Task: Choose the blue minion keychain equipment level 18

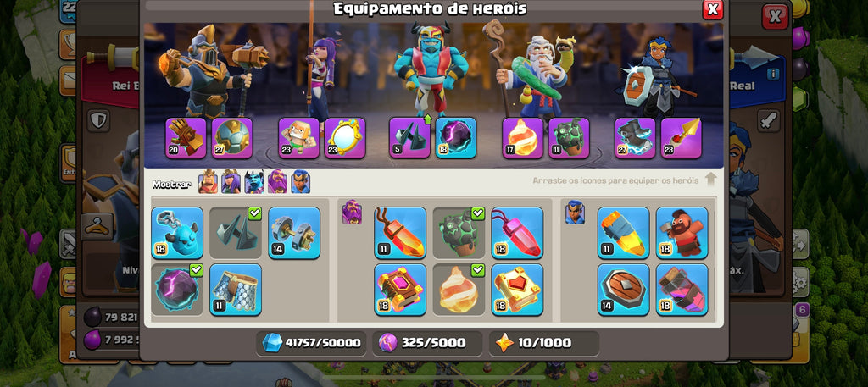Action: pyautogui.click(x=177, y=233)
